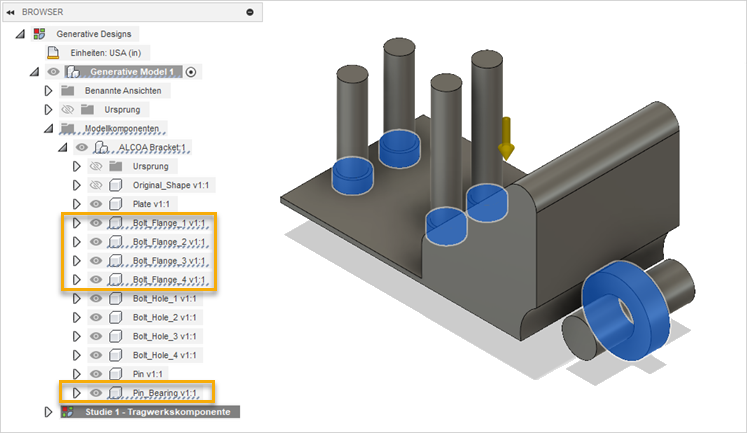Hide Bolt_Flange_3 v1:1 via eye icon
The width and height of the screenshot is (747, 433).
coord(96,261)
